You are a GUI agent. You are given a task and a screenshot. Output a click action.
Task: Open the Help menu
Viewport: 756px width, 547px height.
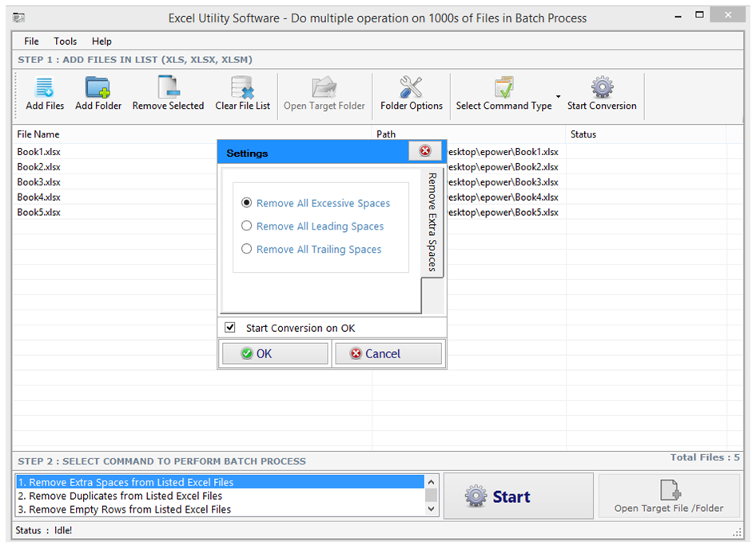(101, 41)
